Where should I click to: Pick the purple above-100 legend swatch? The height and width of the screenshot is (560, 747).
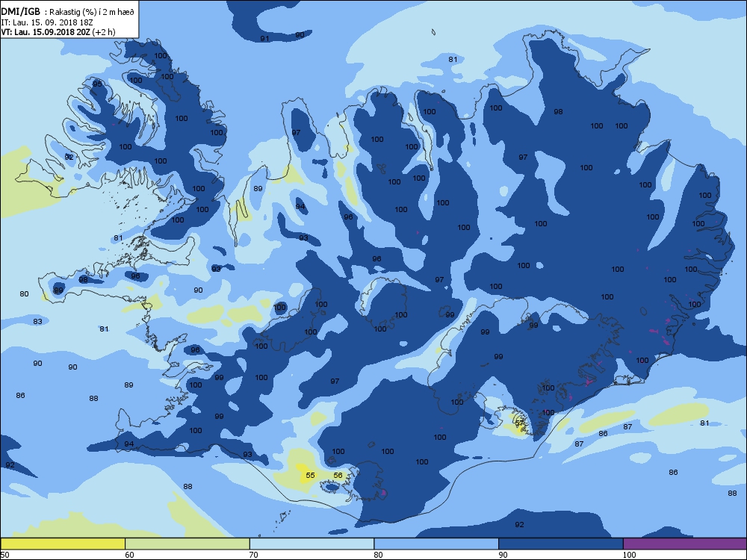(x=685, y=544)
